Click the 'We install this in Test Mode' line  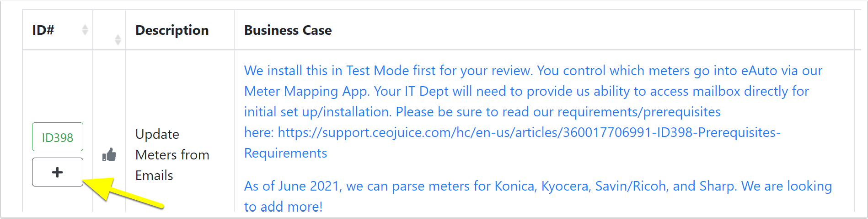coord(533,71)
